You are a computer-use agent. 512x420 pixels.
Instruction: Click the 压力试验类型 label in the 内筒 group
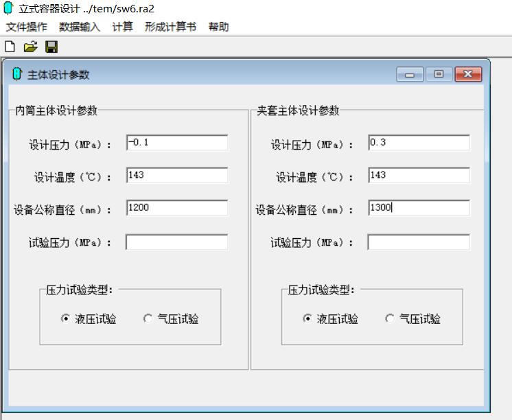tap(80, 290)
